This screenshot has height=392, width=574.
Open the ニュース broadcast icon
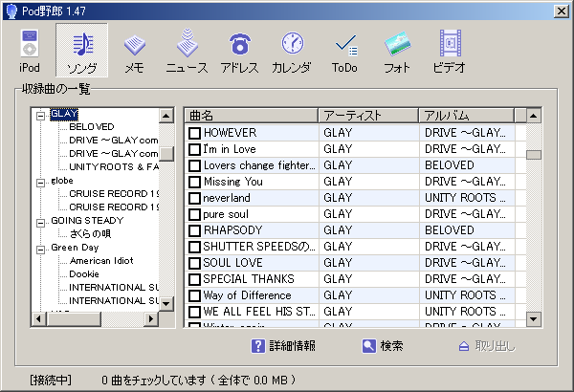tap(188, 43)
